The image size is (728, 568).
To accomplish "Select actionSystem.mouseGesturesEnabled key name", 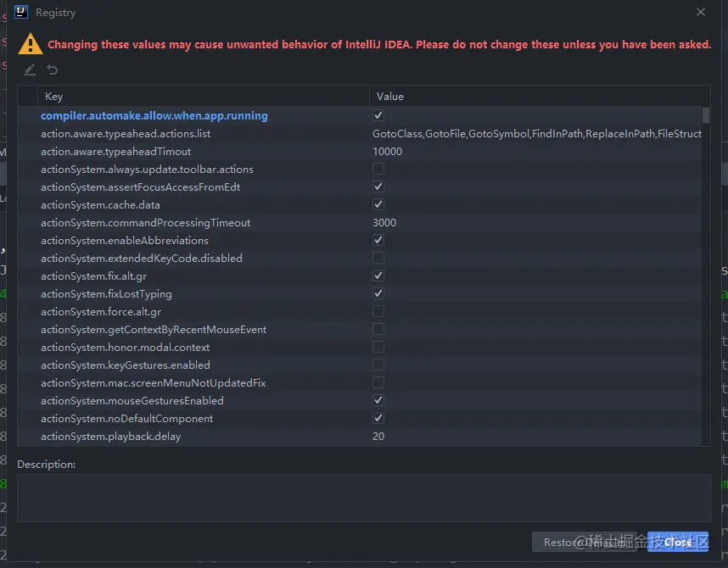I will pyautogui.click(x=132, y=400).
